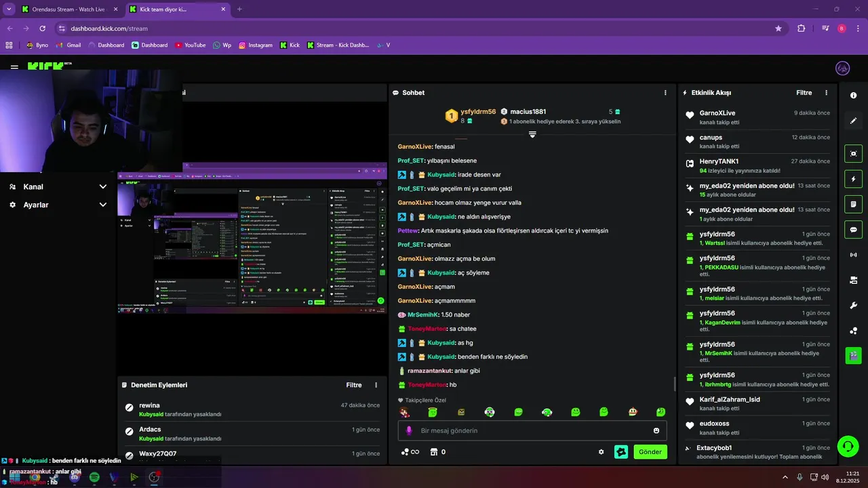Open ysfyldrm56 in gift leaderboard
868x488 pixels.
coord(478,112)
